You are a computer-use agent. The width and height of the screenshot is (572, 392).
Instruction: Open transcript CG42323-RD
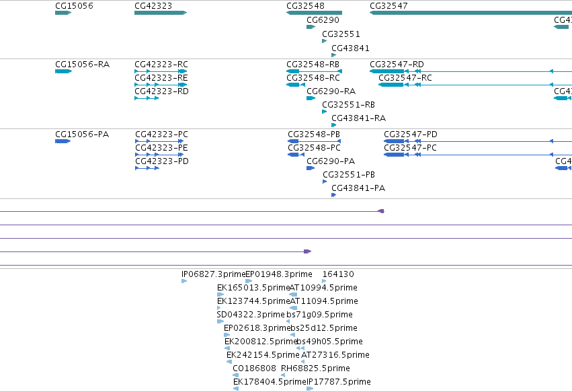pos(161,91)
